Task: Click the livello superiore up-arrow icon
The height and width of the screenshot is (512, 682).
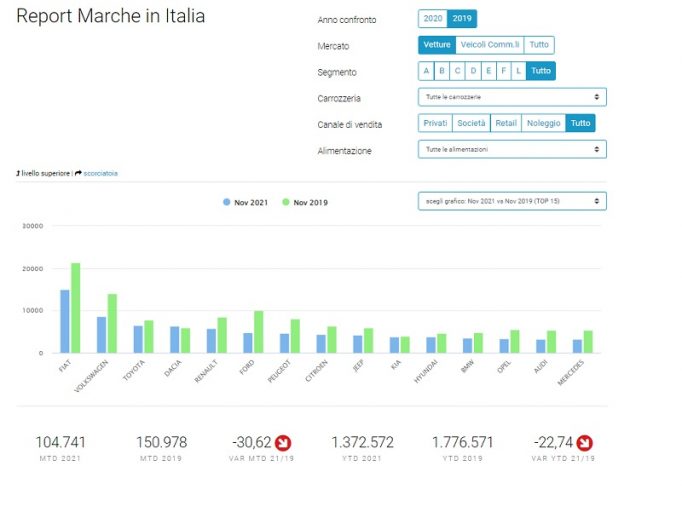Action: click(18, 173)
